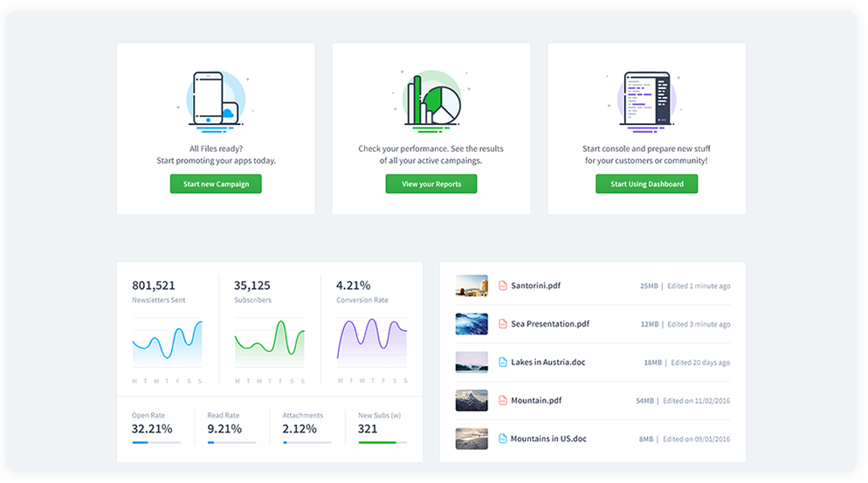This screenshot has height=483, width=868.
Task: Click Start Using Dashboard button
Action: pos(646,184)
